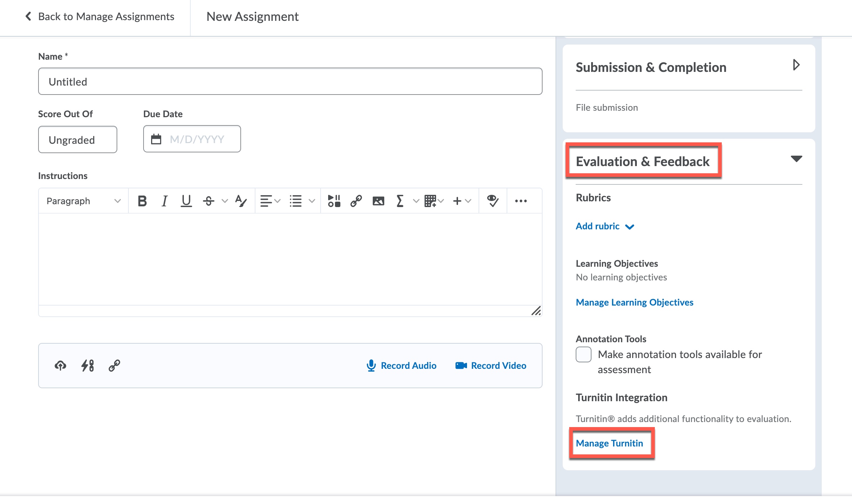Click the Name field containing Untitled
This screenshot has width=852, height=504.
click(x=290, y=81)
